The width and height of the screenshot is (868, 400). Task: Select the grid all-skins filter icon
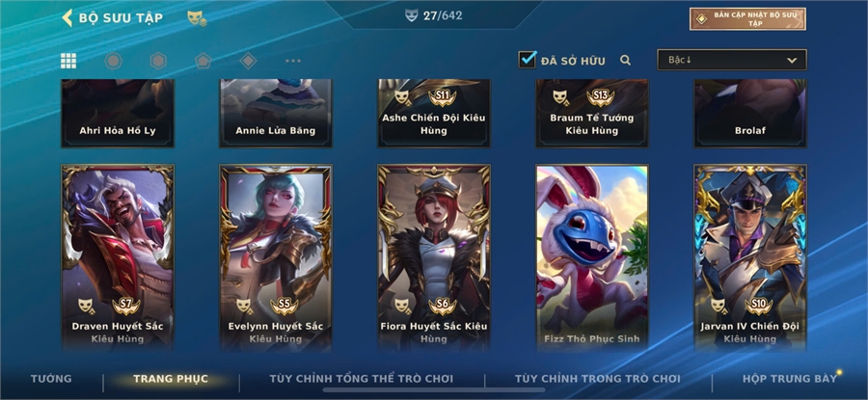coord(68,61)
